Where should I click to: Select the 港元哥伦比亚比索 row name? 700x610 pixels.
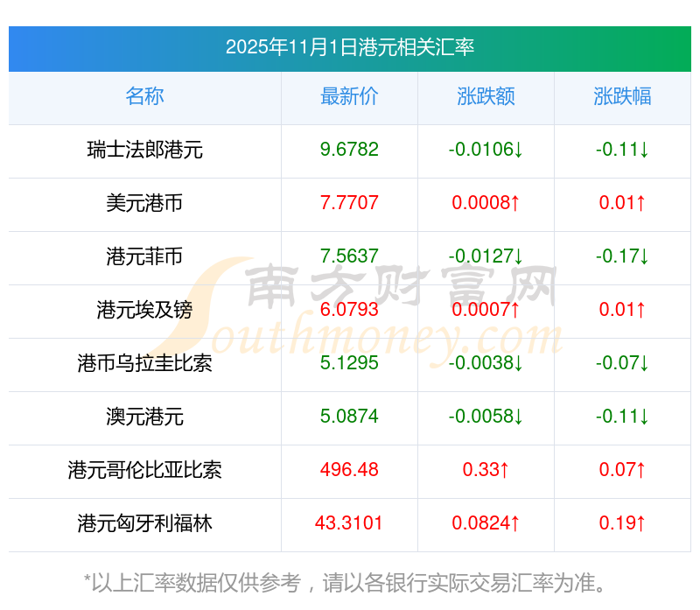144,470
